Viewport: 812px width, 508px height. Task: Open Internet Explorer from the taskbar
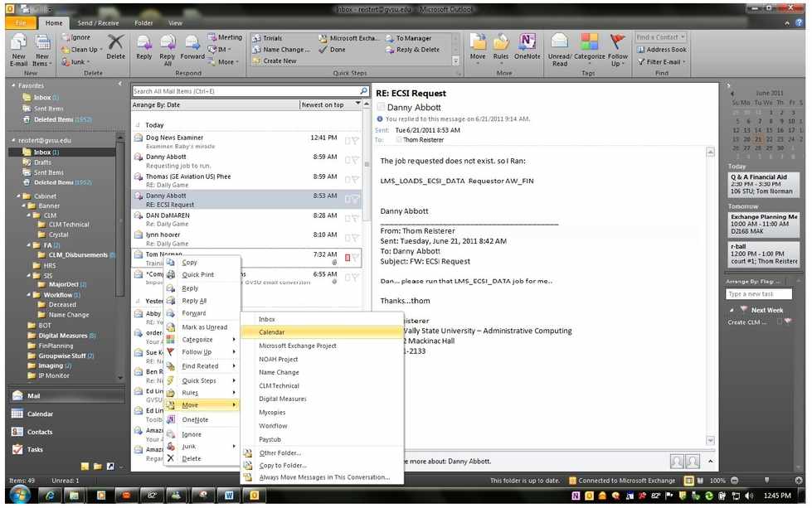[x=49, y=496]
